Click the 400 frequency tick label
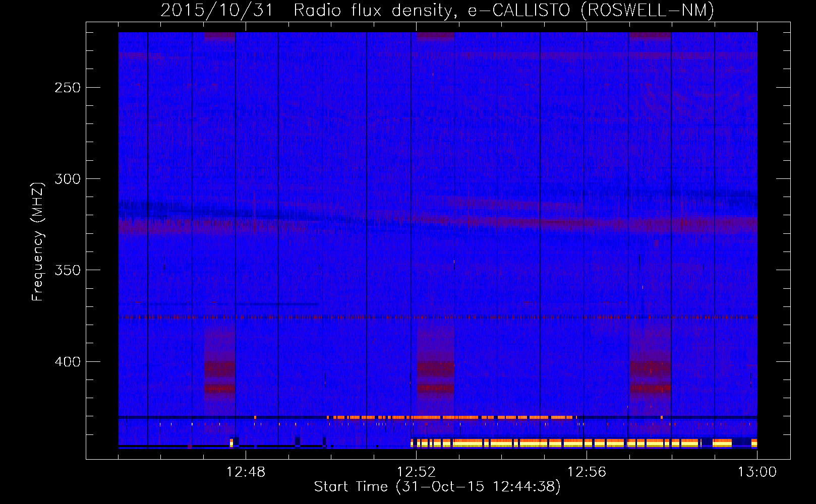Viewport: 816px width, 504px height. click(68, 362)
